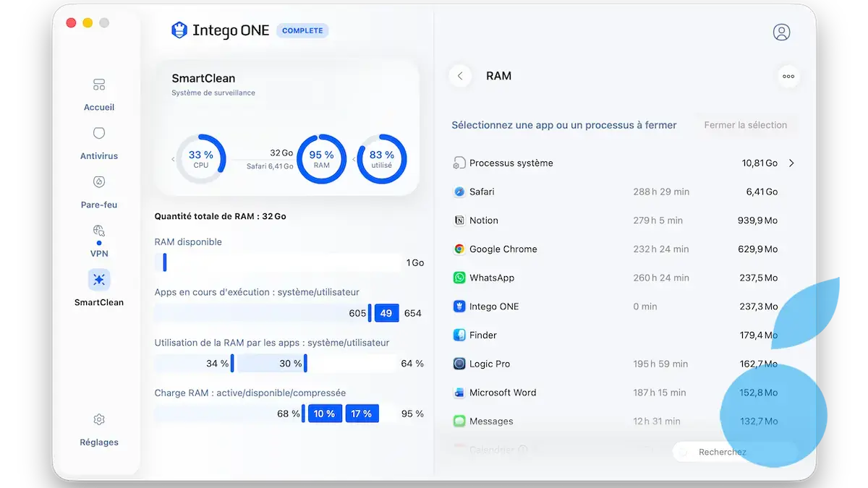The width and height of the screenshot is (868, 488).
Task: Open the three-dot more options button
Action: pyautogui.click(x=788, y=76)
